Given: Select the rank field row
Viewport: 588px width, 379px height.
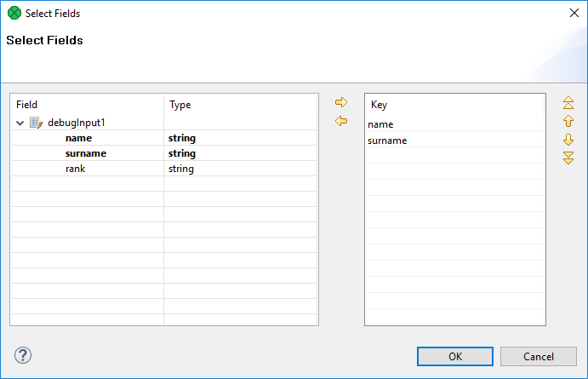Looking at the screenshot, I should 75,169.
